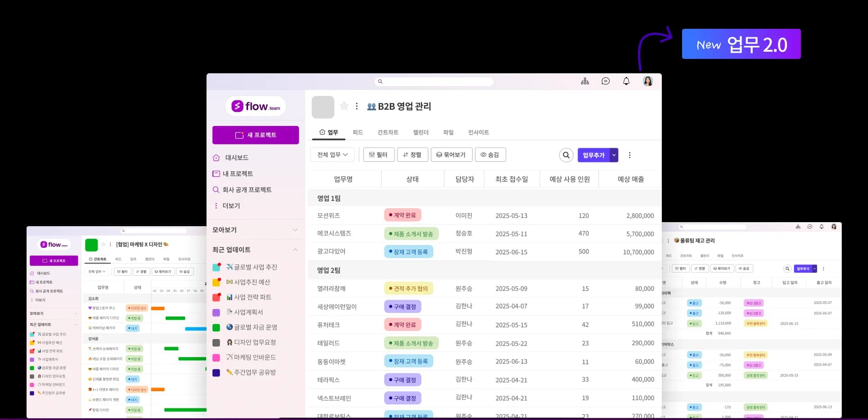Click the flow.team logo

click(256, 107)
